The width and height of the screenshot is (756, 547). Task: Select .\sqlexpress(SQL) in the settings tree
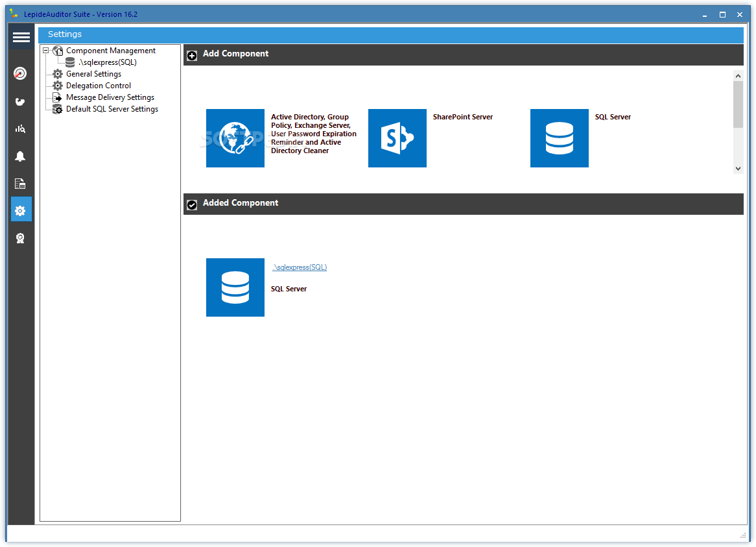108,62
